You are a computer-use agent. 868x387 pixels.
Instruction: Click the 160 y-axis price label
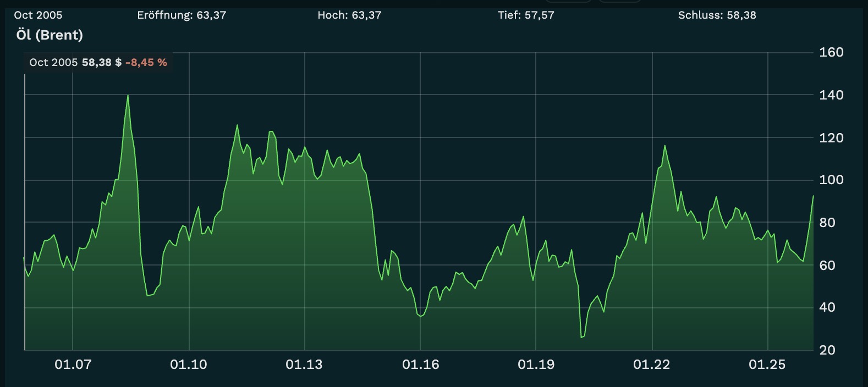tap(831, 52)
